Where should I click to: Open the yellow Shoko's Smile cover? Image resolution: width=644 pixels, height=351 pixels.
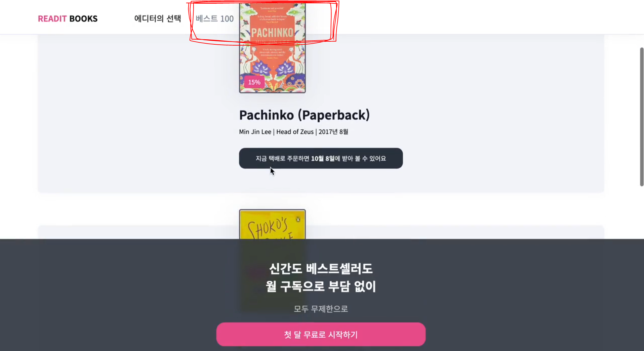pyautogui.click(x=272, y=224)
